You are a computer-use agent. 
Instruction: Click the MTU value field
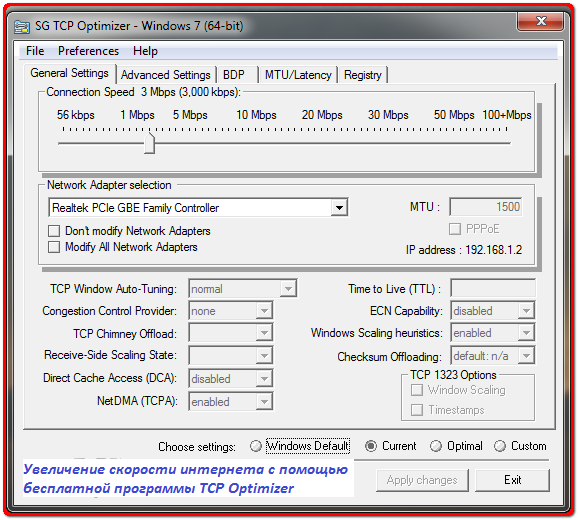[485, 207]
